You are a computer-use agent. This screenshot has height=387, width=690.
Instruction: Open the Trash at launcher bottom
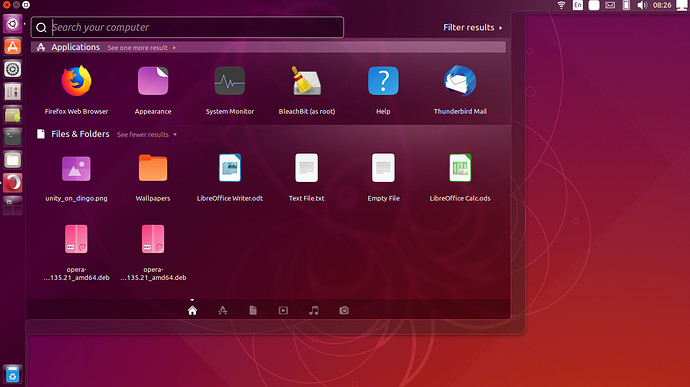tap(13, 374)
